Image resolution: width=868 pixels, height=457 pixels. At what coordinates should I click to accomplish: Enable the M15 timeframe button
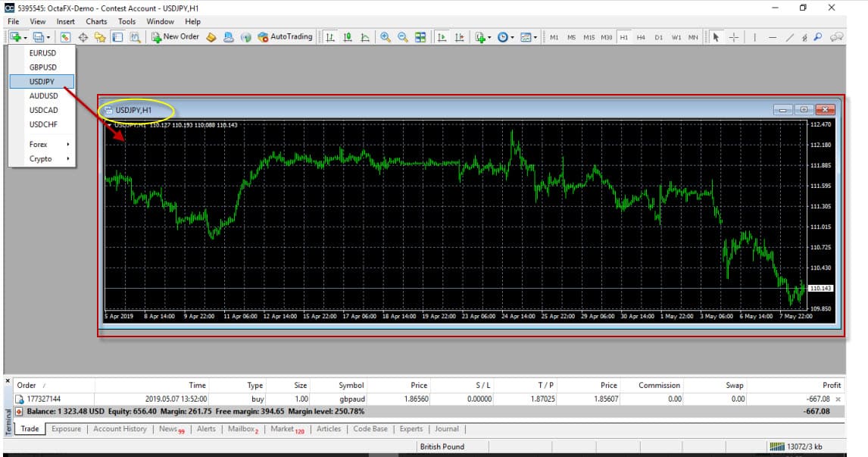point(589,37)
